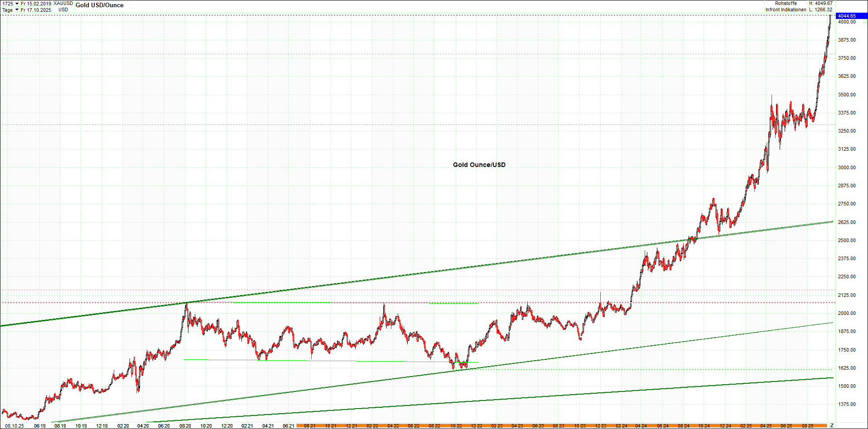Click the Gold USD/Ounce chart title
Image resolution: width=868 pixels, height=429 pixels.
100,5
